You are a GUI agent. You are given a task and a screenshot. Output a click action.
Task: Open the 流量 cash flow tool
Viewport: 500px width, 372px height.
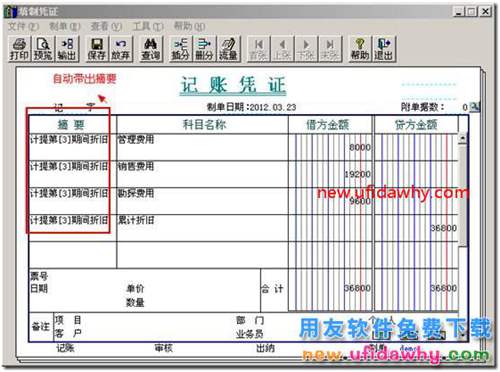[x=228, y=49]
